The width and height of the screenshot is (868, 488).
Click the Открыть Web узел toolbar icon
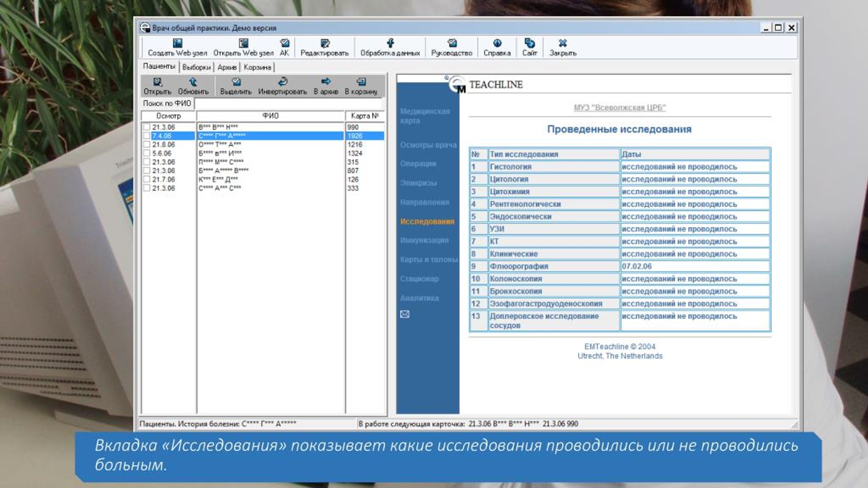click(x=243, y=43)
